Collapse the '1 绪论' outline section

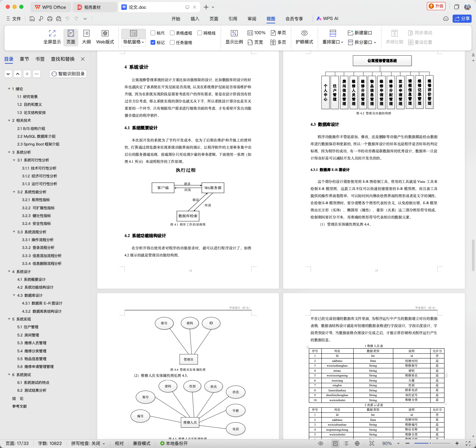(x=9, y=89)
